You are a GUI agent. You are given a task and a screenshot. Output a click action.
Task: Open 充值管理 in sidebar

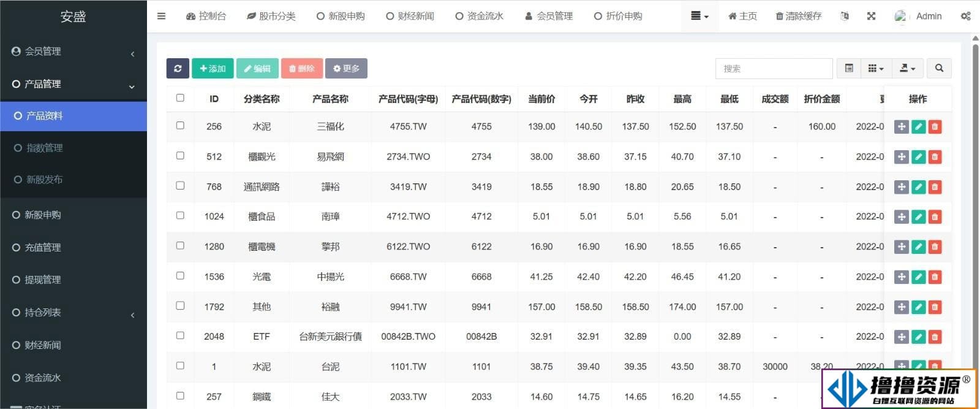click(73, 248)
